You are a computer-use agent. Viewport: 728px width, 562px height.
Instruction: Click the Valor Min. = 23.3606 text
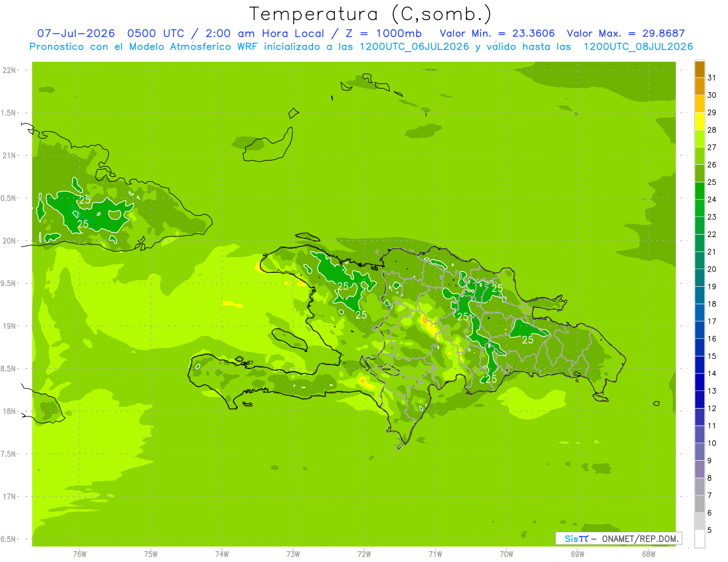497,33
